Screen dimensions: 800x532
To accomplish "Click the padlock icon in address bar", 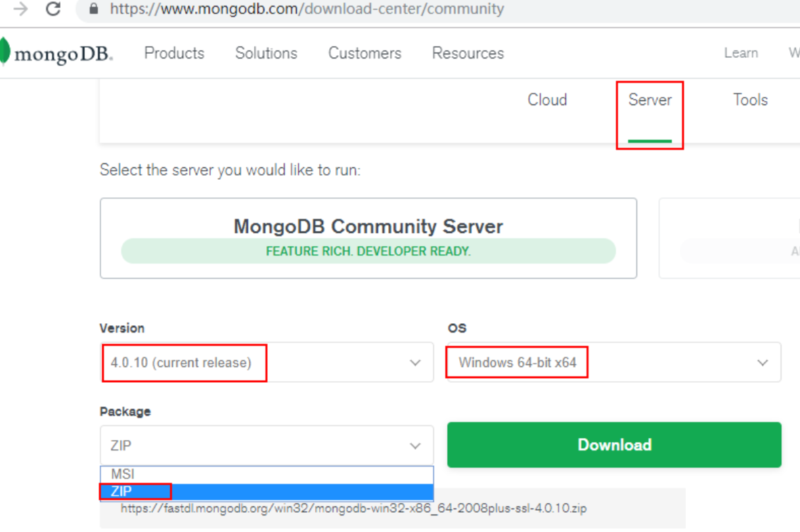I will (94, 9).
